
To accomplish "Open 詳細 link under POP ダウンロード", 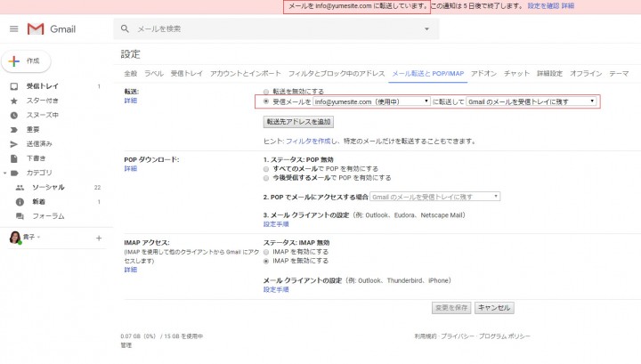I will (130, 169).
